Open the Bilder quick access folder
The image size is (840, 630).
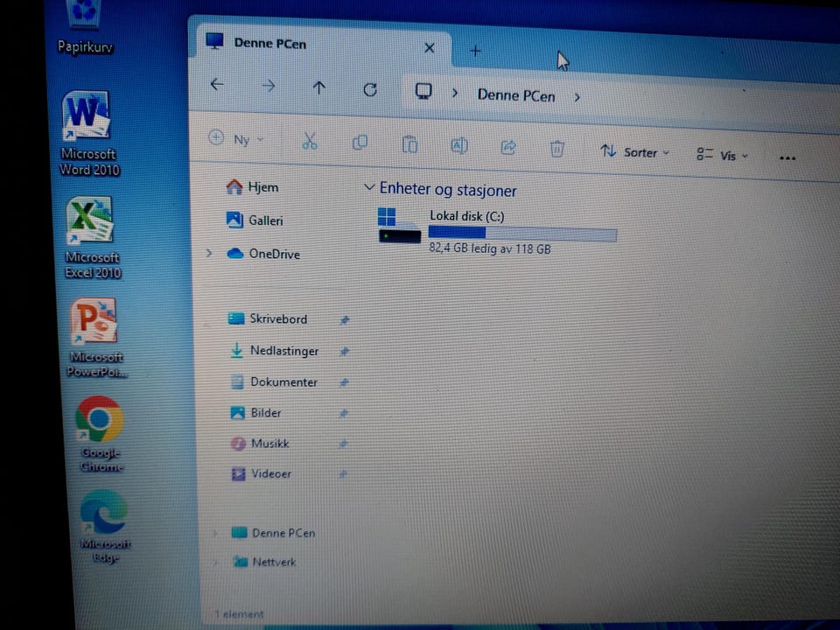[x=255, y=412]
